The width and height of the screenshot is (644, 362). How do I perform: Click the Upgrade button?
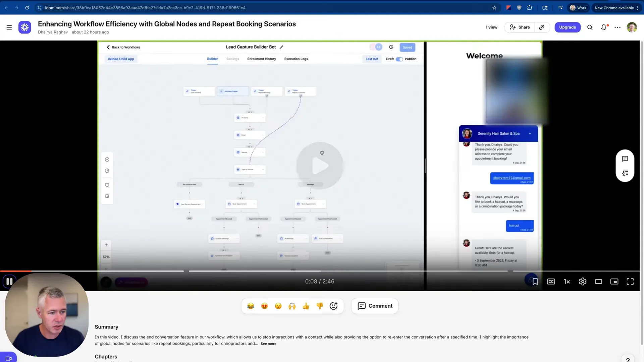tap(567, 27)
